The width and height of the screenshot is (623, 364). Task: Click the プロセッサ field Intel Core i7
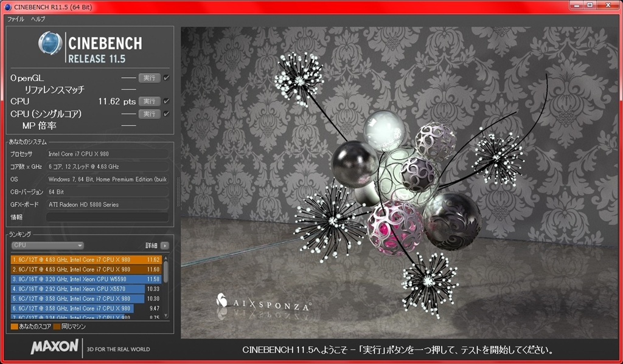(x=107, y=154)
